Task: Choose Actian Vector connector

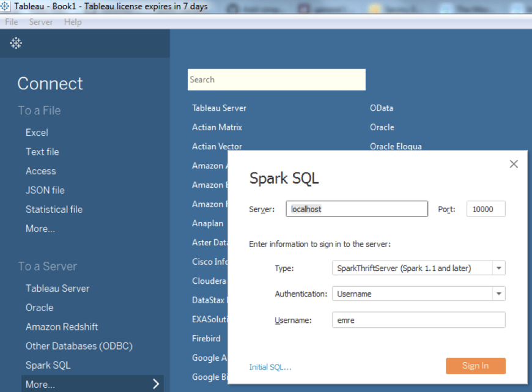Action: [217, 146]
